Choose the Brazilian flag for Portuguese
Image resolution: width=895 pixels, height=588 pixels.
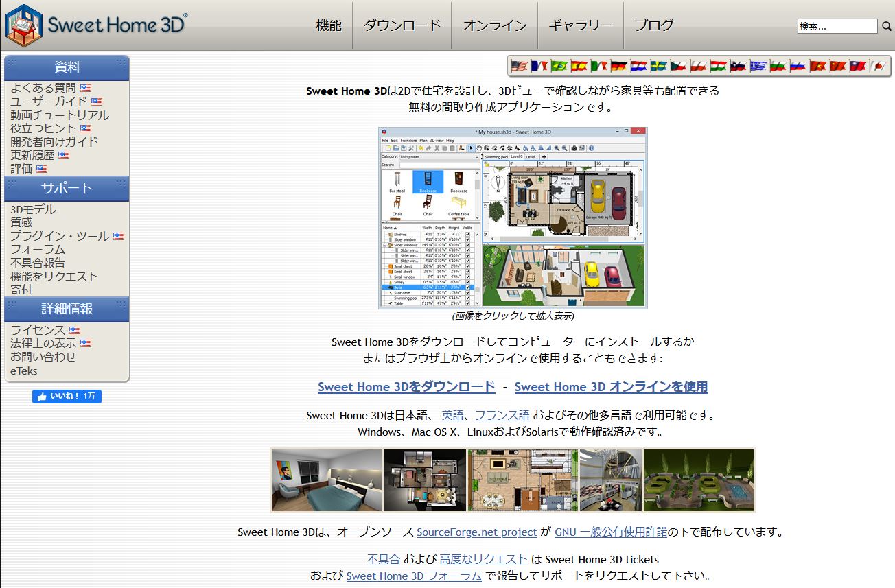(x=559, y=67)
